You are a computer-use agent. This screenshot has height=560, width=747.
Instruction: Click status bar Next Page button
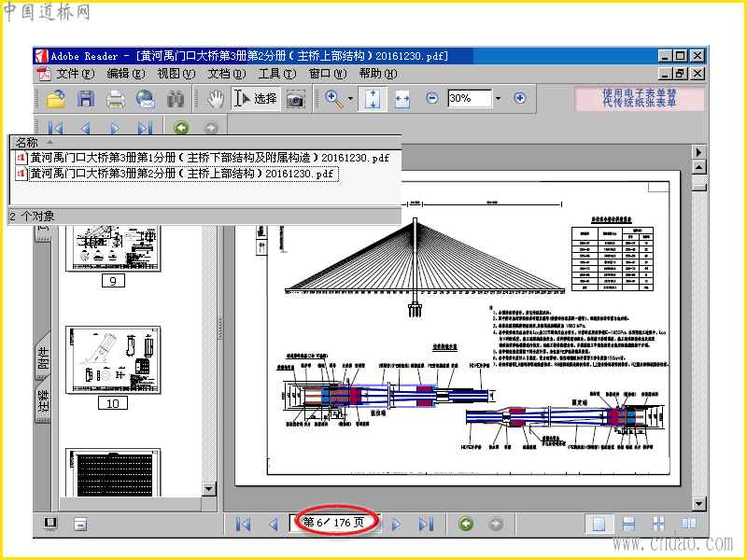(x=396, y=525)
